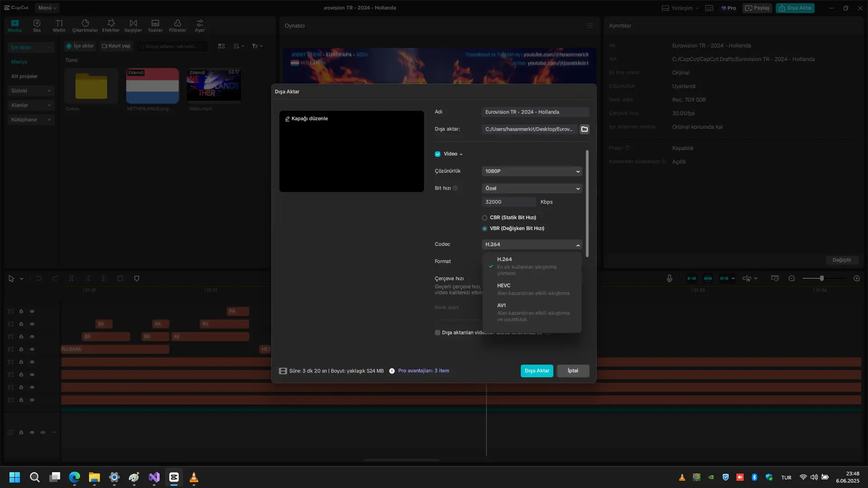Screen dimensions: 868x488
Task: Open the export folder browse icon
Action: [x=585, y=129]
